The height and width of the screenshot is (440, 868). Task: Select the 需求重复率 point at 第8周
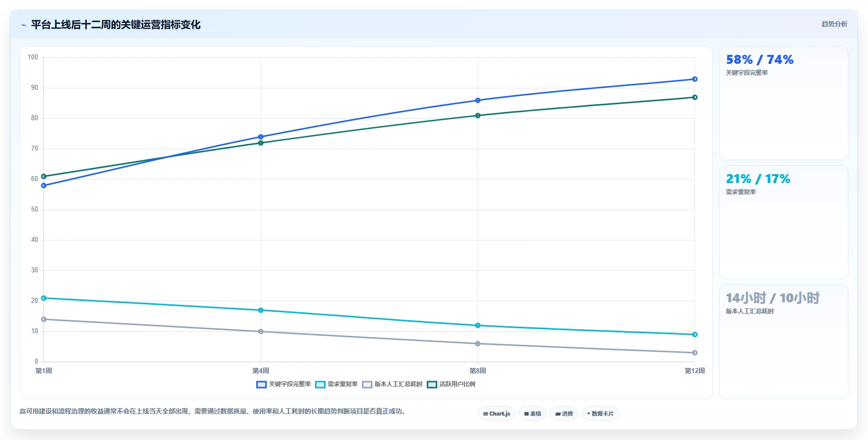478,325
